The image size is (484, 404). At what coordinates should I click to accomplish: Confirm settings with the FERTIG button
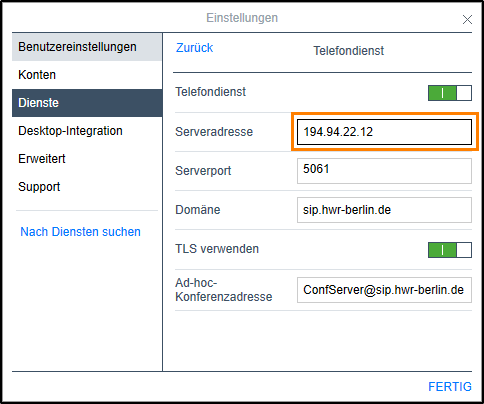(450, 387)
